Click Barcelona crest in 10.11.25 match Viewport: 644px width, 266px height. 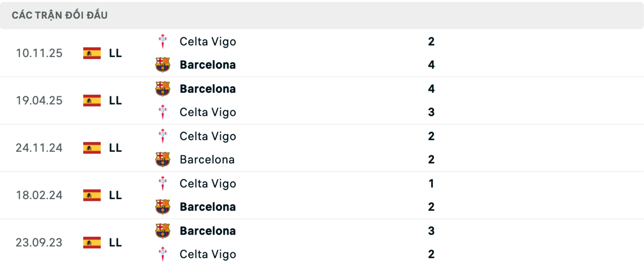coord(163,65)
